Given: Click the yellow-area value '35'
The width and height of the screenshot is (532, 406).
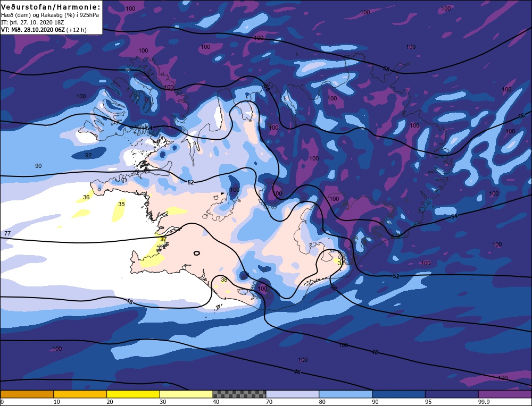Looking at the screenshot, I should [x=121, y=204].
